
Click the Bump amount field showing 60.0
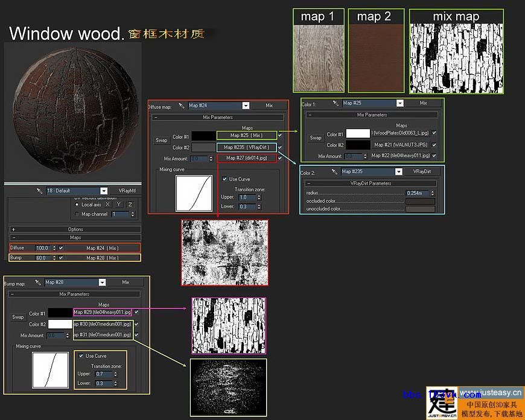click(43, 258)
